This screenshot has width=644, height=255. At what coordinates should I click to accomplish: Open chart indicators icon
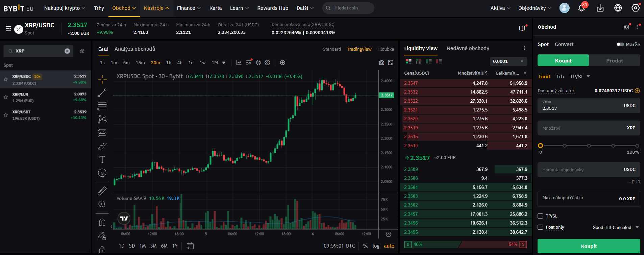point(239,63)
